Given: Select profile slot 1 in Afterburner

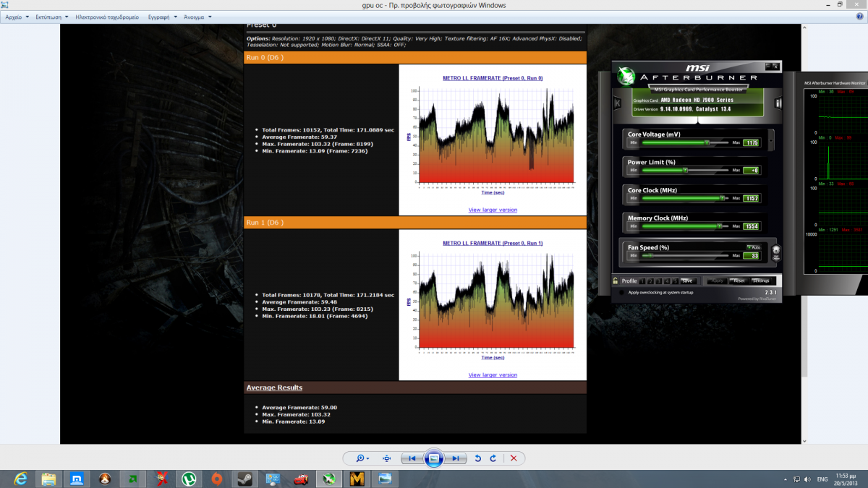Looking at the screenshot, I should point(643,281).
